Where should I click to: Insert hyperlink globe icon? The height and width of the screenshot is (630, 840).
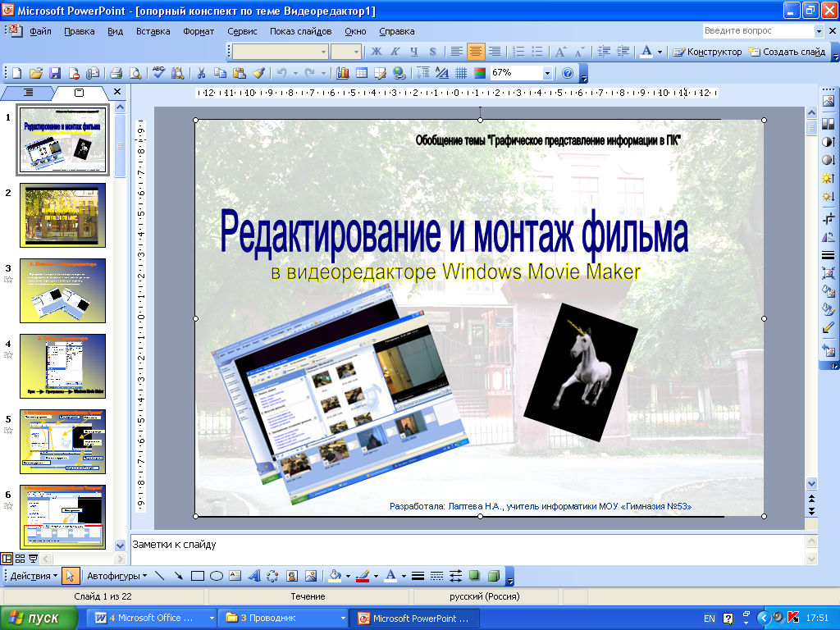[x=399, y=73]
